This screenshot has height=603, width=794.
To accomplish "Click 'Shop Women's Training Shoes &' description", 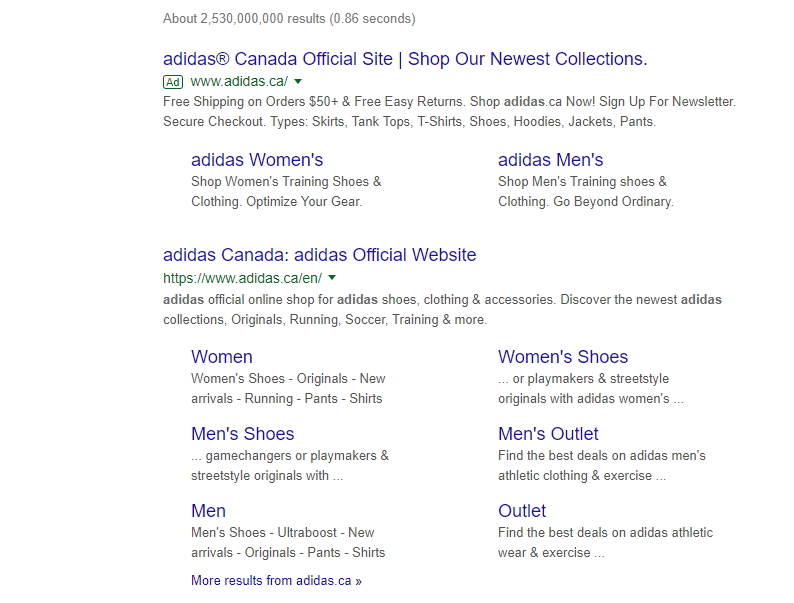I will (286, 182).
